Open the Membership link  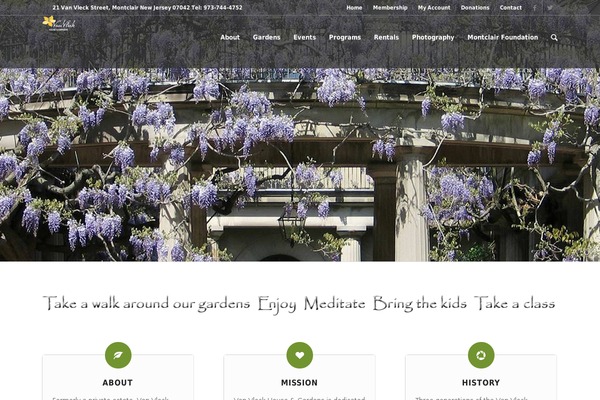pos(390,8)
